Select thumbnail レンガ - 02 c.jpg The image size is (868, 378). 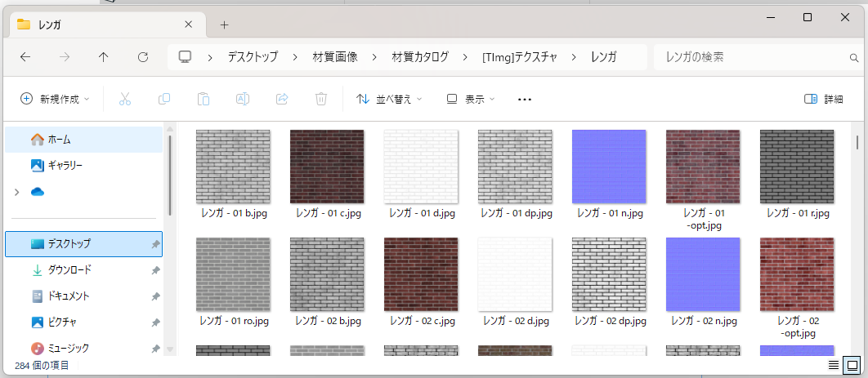point(421,274)
